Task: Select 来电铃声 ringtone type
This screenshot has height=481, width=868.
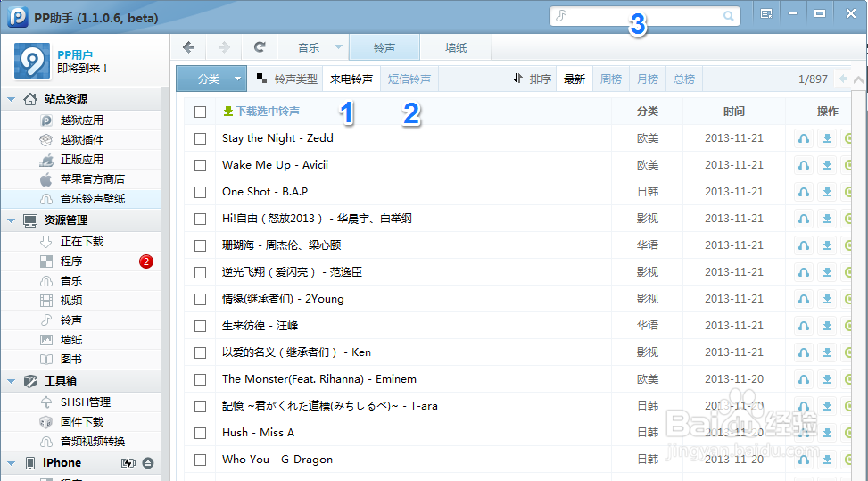Action: coord(351,79)
